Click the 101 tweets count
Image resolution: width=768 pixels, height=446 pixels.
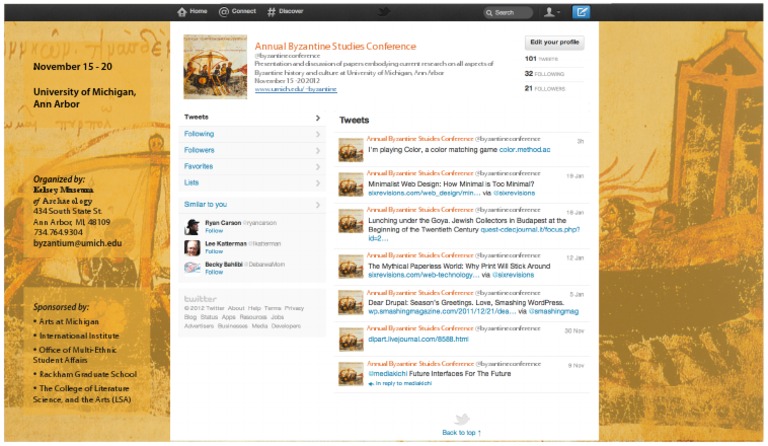click(x=541, y=59)
